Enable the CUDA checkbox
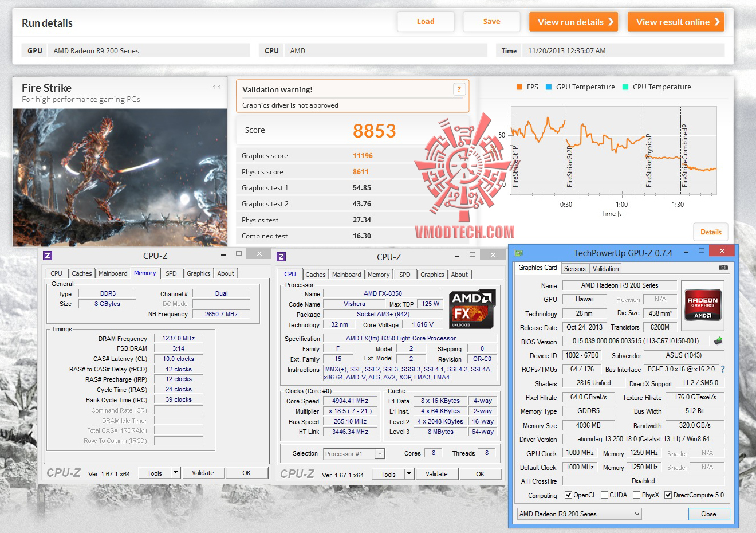756x533 pixels. [x=605, y=495]
